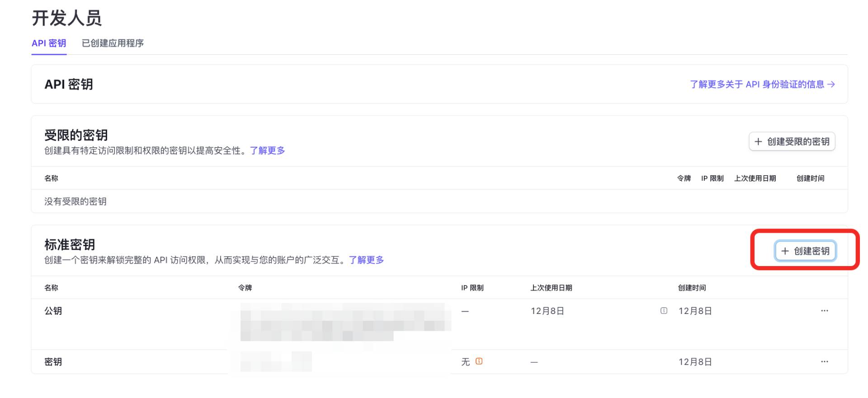This screenshot has width=868, height=398.
Task: Click IP 限制 header in 受限的密钥 table
Action: pyautogui.click(x=712, y=178)
